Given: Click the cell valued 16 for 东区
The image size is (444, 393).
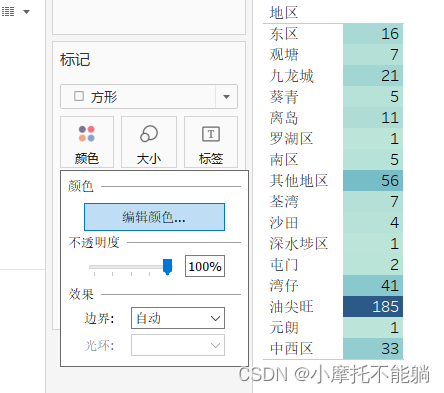Looking at the screenshot, I should coord(373,34).
